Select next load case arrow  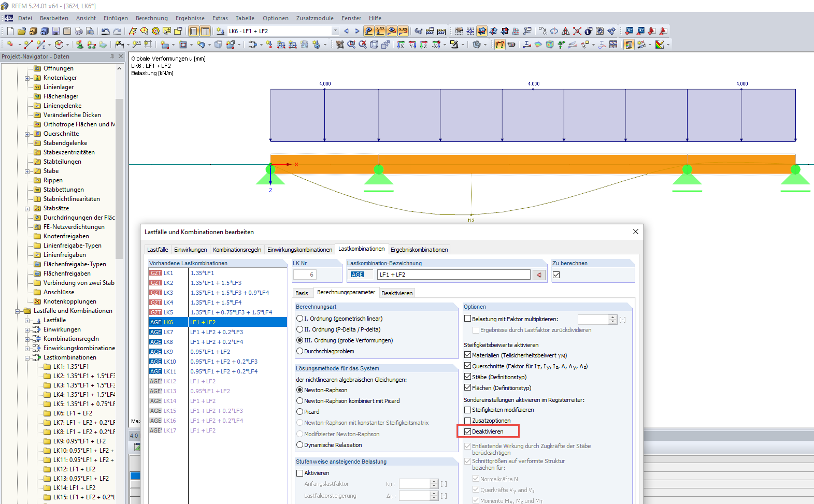coord(356,31)
